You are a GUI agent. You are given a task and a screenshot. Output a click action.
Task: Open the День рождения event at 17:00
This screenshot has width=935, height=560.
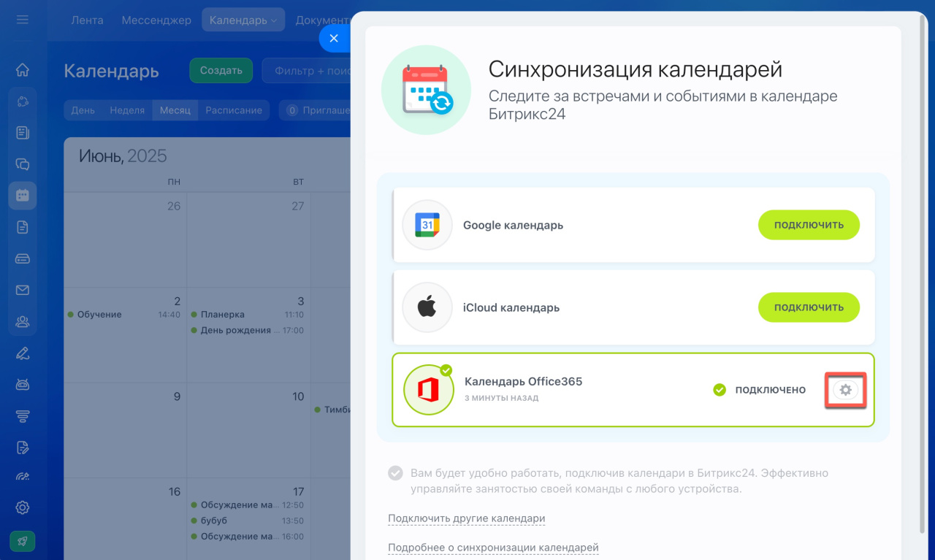point(248,330)
